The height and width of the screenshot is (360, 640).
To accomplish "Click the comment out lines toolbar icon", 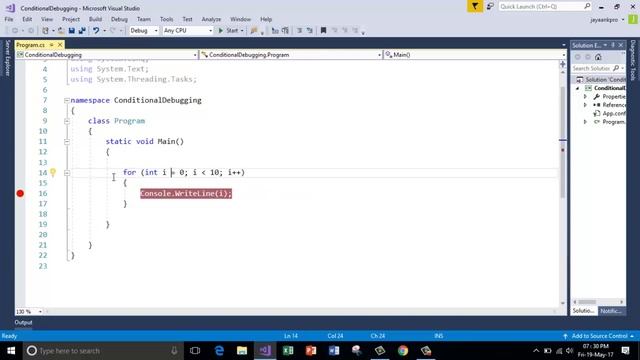I will click(299, 30).
